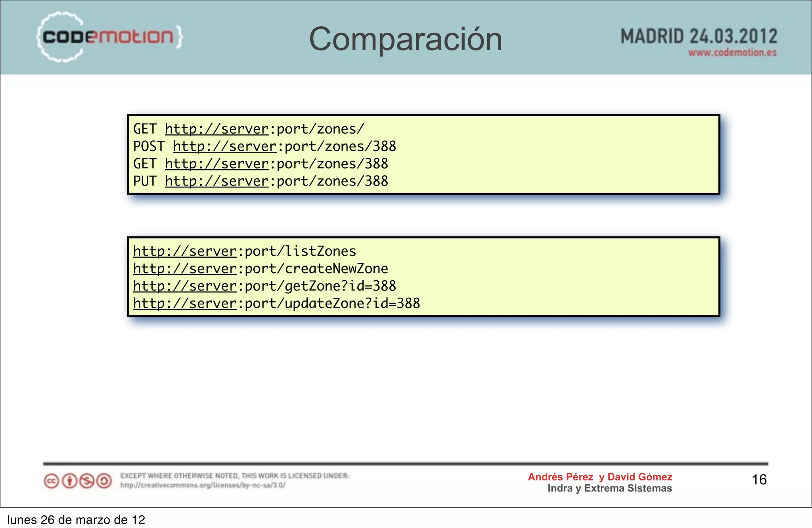Open the creativecommons.org license URL
The width and height of the screenshot is (812, 528).
coord(203,485)
